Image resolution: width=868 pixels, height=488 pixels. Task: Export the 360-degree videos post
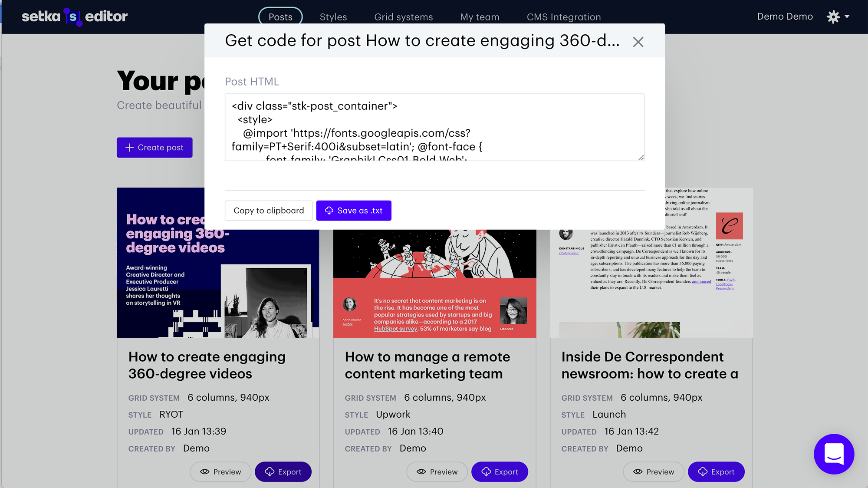point(283,472)
